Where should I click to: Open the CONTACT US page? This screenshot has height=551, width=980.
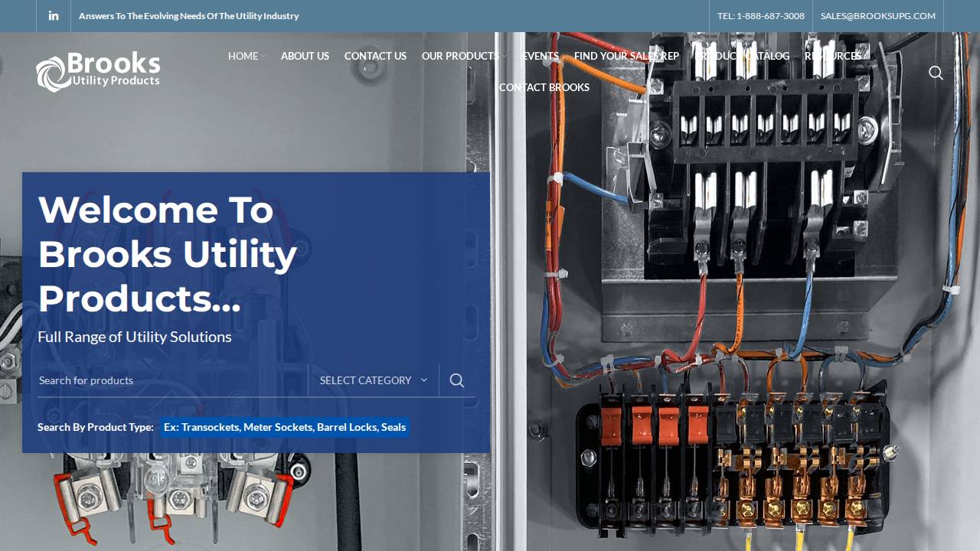(x=375, y=56)
